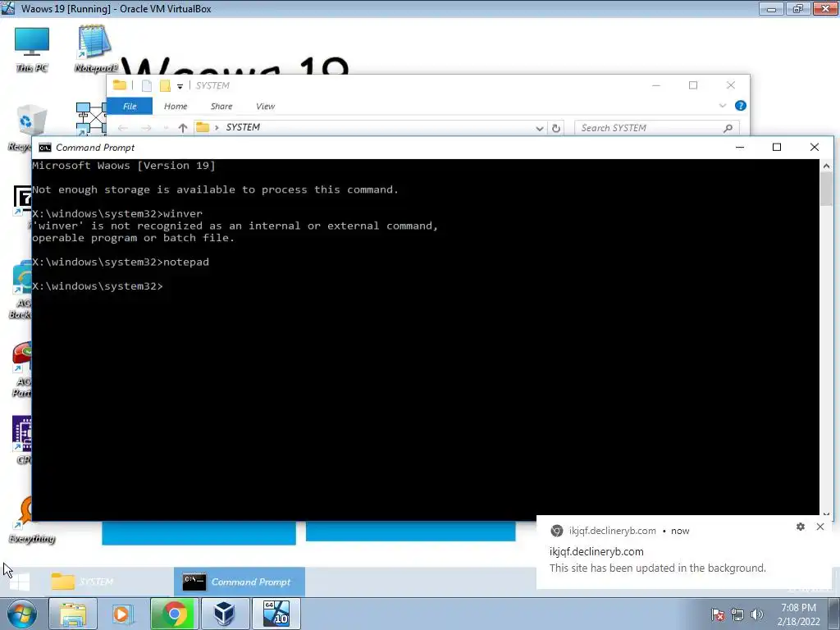
Task: Switch to SYSTEM folder in guest taskbar
Action: pos(107,582)
